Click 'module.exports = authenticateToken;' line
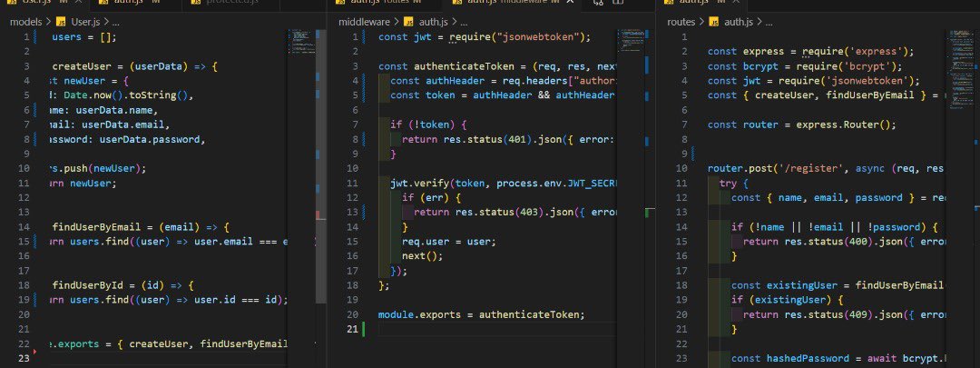 [x=482, y=314]
